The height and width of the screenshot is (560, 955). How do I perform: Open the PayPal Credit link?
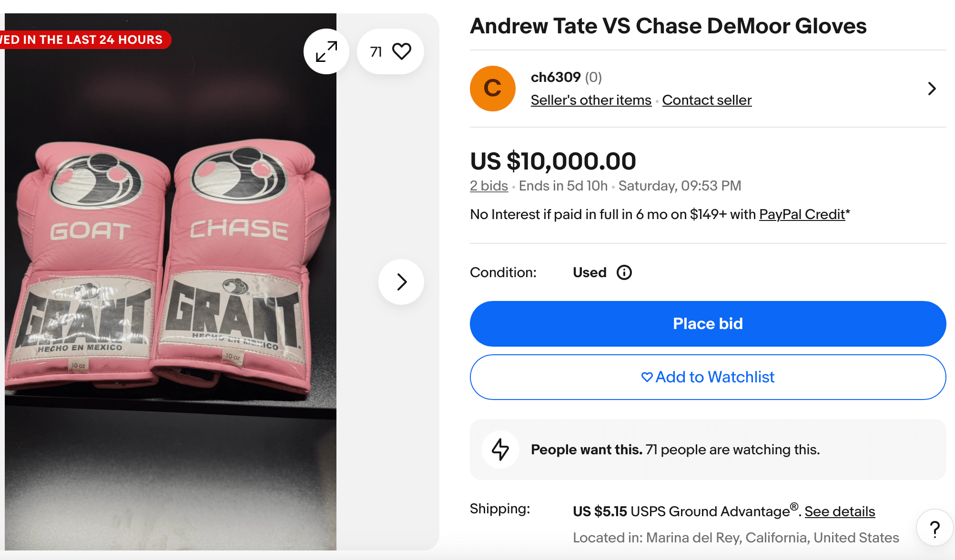802,214
